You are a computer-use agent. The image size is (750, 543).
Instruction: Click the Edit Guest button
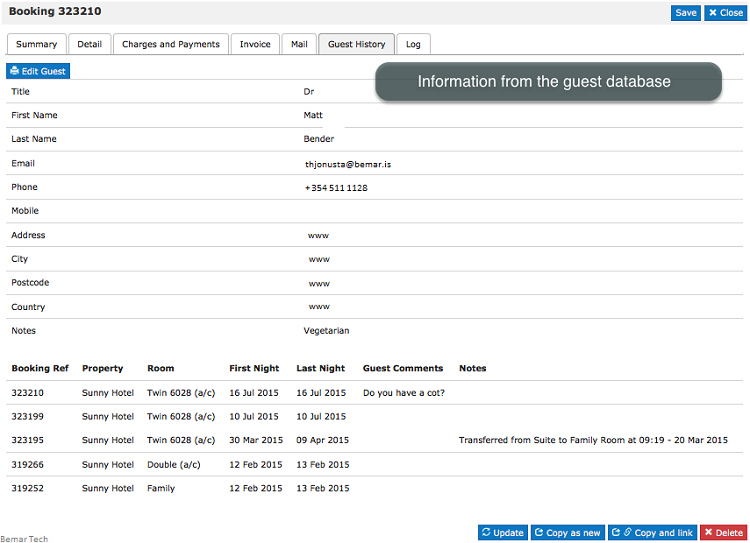38,71
